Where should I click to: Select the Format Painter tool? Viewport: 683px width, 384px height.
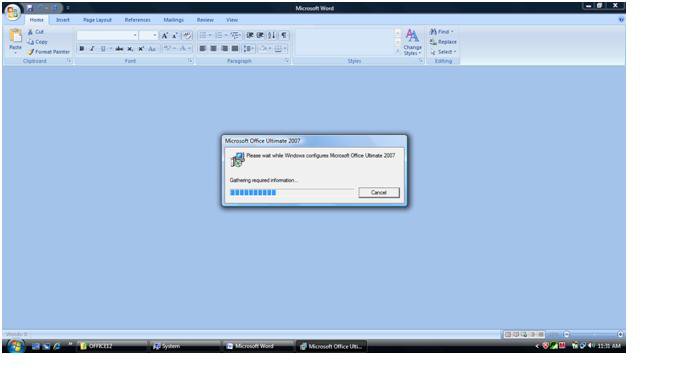pos(48,52)
